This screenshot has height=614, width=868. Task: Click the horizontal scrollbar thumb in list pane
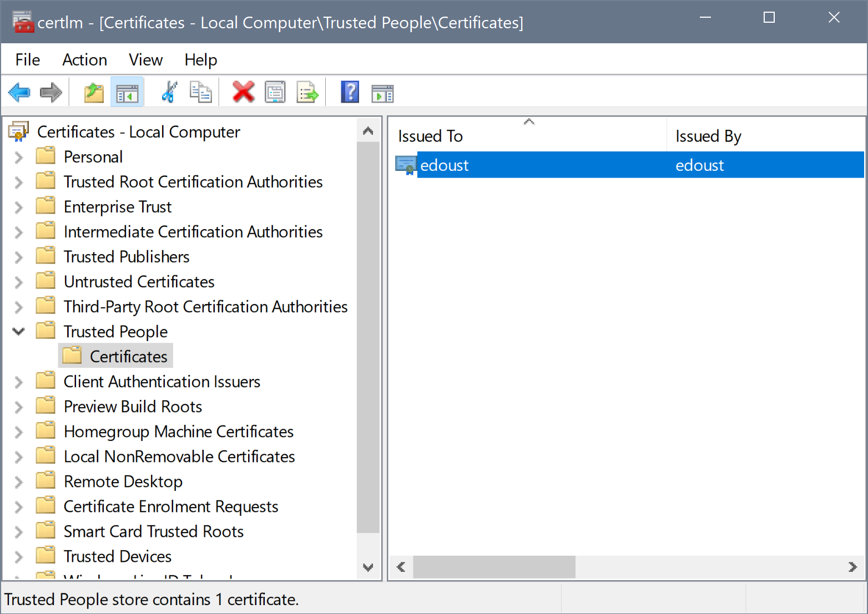click(x=494, y=567)
